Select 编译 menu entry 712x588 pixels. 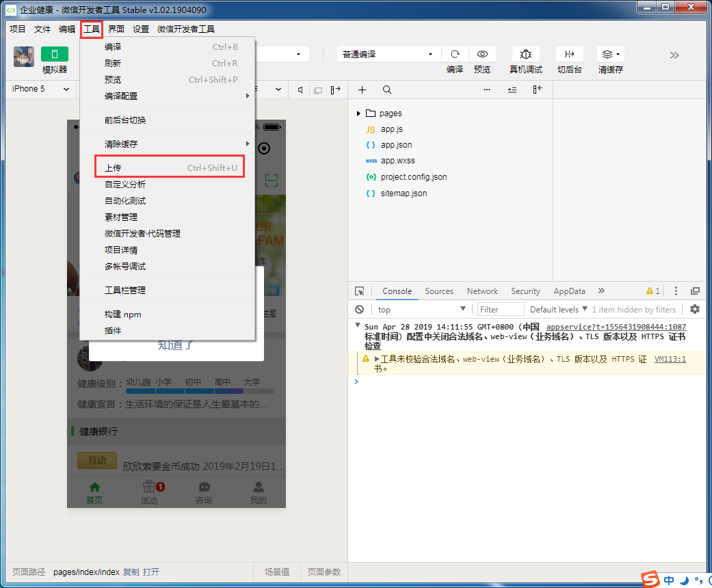click(167, 46)
